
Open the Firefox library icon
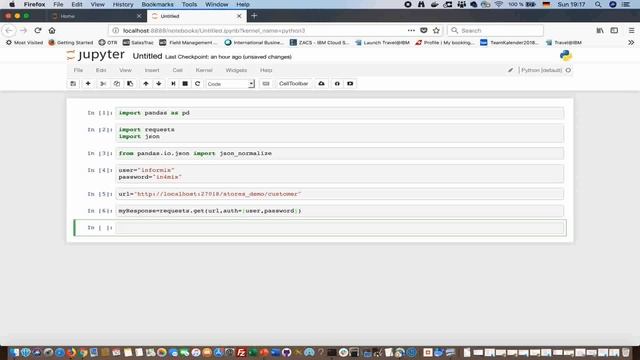pos(600,31)
